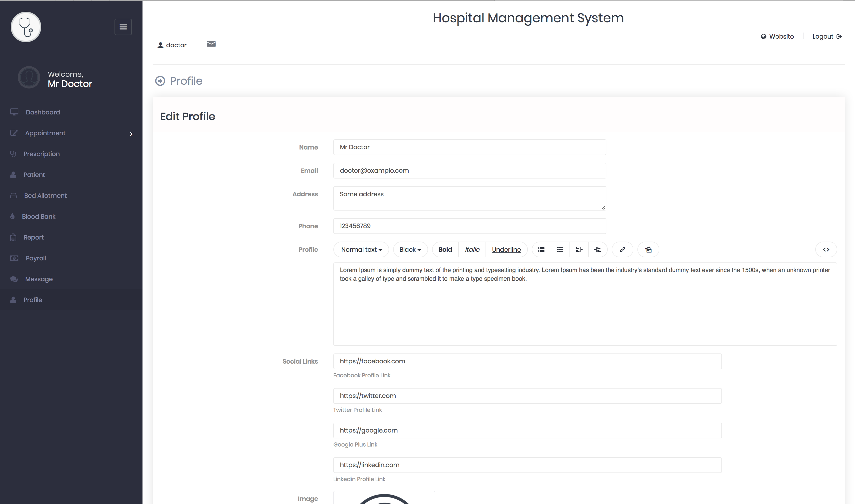Outdent the editor text
This screenshot has width=855, height=504.
[579, 250]
